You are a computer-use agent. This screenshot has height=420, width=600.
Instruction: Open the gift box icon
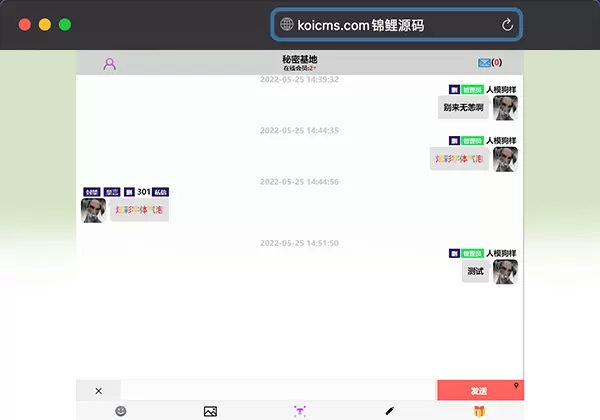[479, 411]
